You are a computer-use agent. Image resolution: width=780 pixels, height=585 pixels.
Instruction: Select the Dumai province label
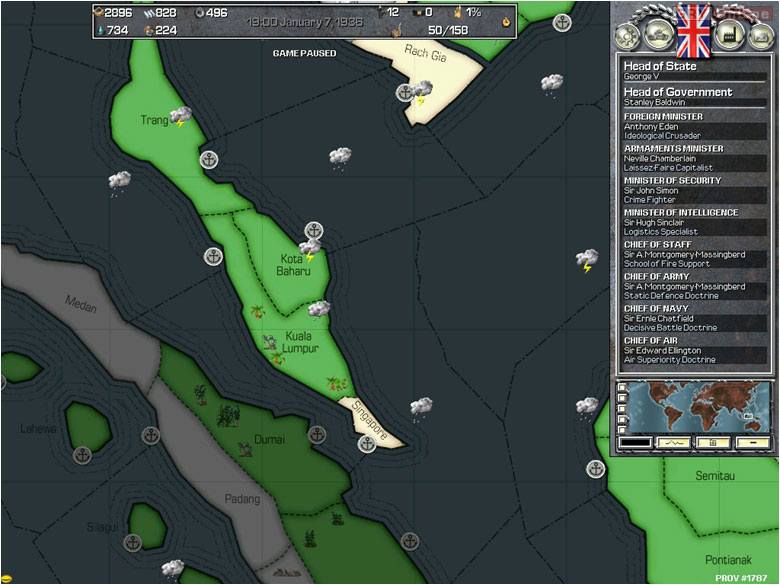click(x=269, y=439)
